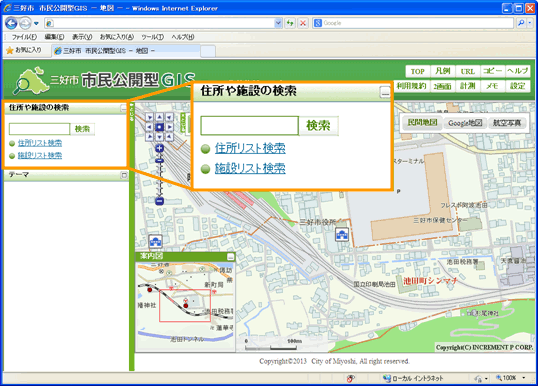
Task: Pan the map diagonally to the lower-left
Action: coord(149,137)
